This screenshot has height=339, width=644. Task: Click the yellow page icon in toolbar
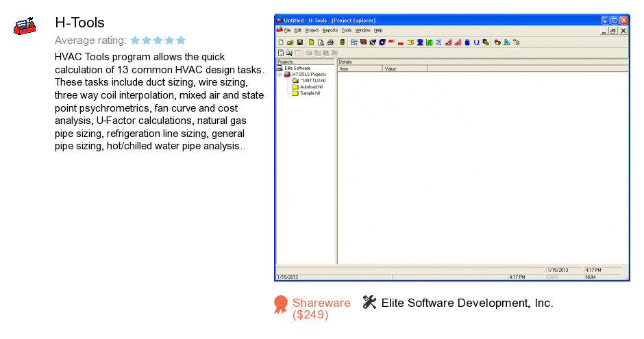(x=311, y=42)
